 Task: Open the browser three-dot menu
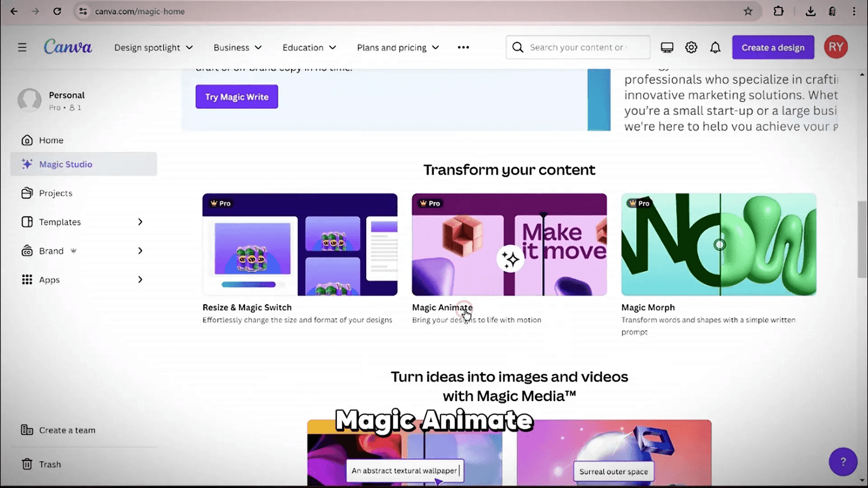[x=854, y=11]
